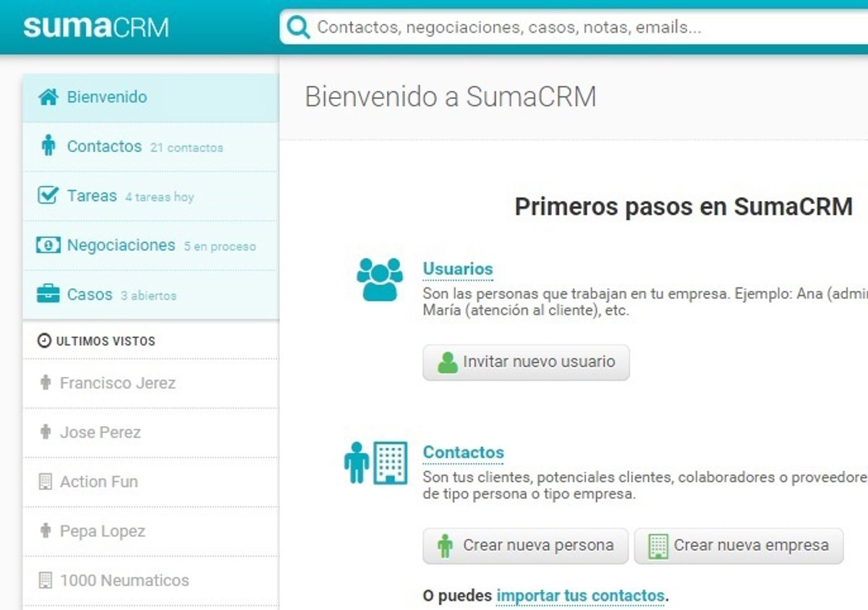Viewport: 868px width, 610px height.
Task: Open the Usuarios heading link
Action: pyautogui.click(x=457, y=269)
